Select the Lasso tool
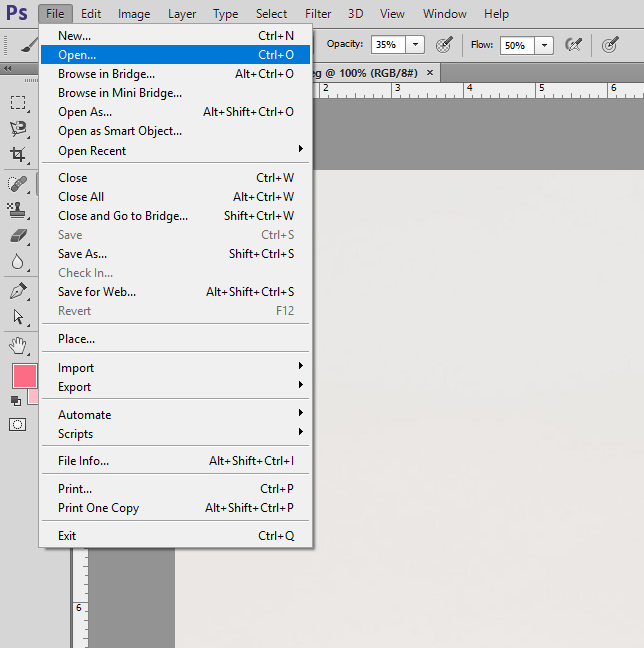 [18, 128]
